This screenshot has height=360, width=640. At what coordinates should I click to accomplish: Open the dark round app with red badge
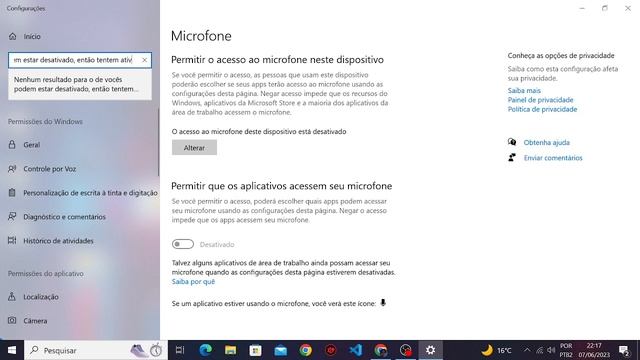point(405,350)
